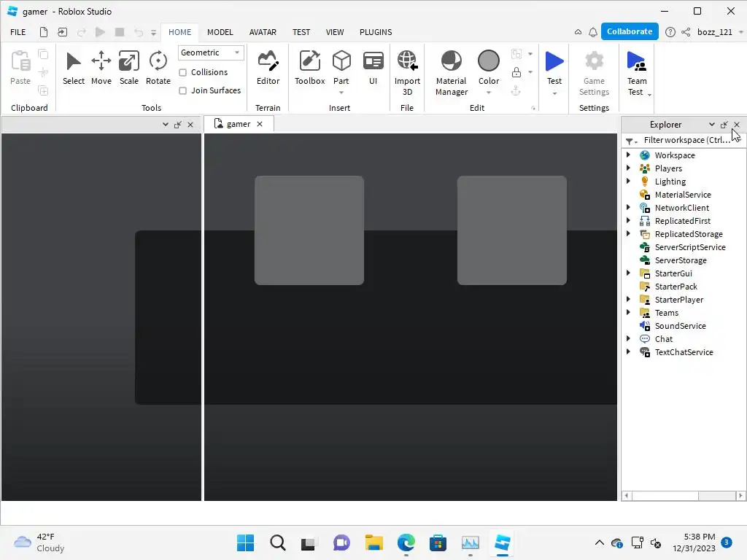Open the Terrain Editor

click(x=268, y=68)
